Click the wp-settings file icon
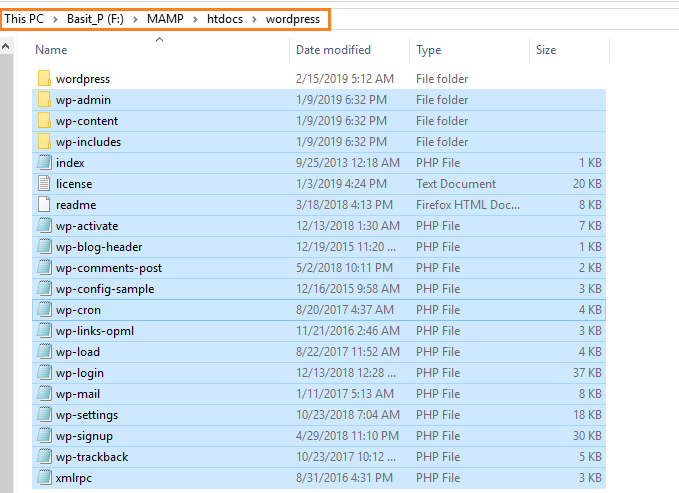 [44, 415]
